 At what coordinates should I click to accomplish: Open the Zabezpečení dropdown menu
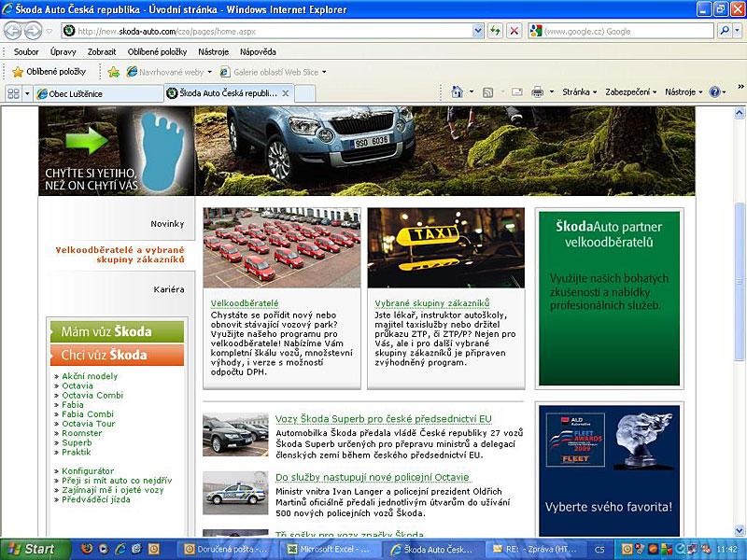pos(631,91)
